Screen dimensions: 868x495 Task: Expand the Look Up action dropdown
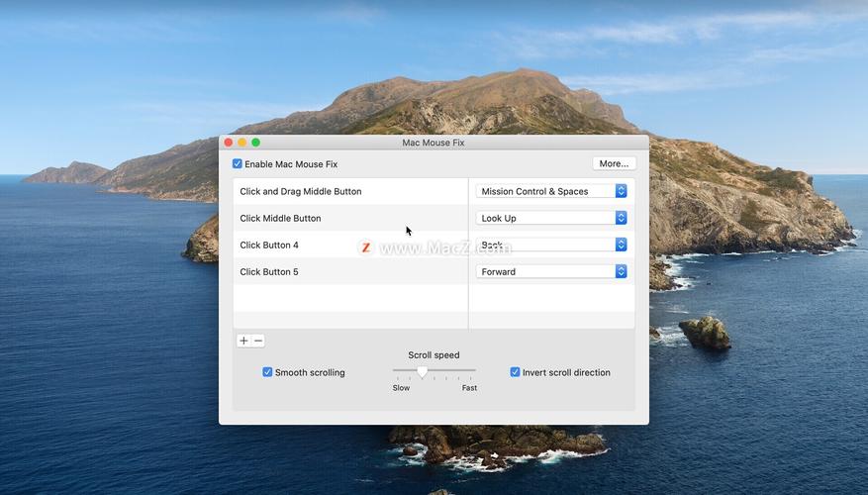[551, 218]
